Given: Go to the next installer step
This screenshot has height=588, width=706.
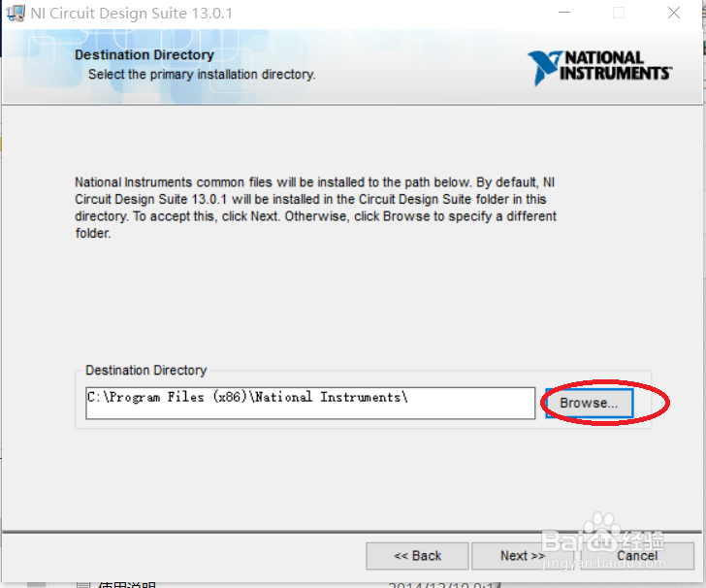Looking at the screenshot, I should pos(523,556).
